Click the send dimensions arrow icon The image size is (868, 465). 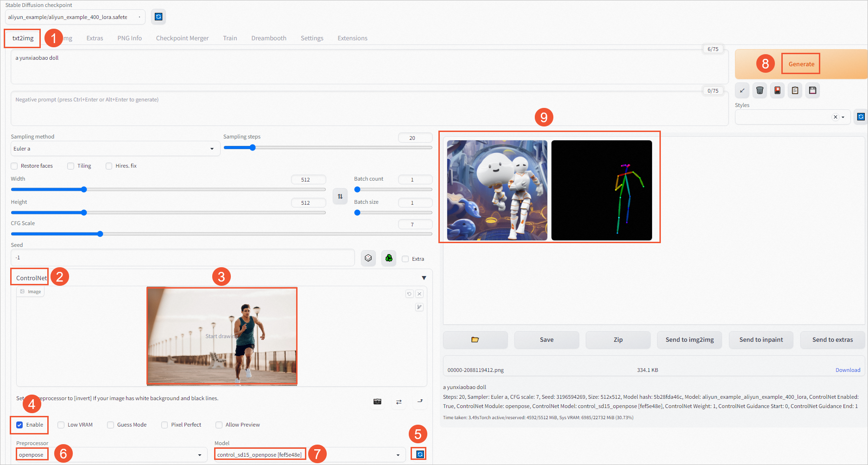[420, 402]
